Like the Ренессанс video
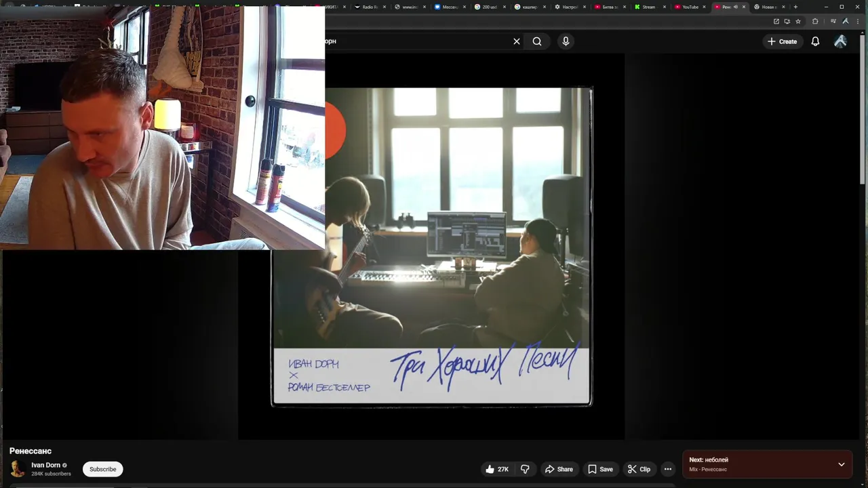This screenshot has height=488, width=868. pyautogui.click(x=497, y=469)
